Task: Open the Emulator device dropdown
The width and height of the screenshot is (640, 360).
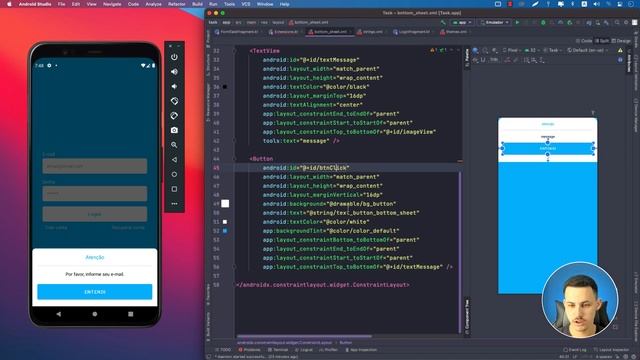Action: (494, 22)
